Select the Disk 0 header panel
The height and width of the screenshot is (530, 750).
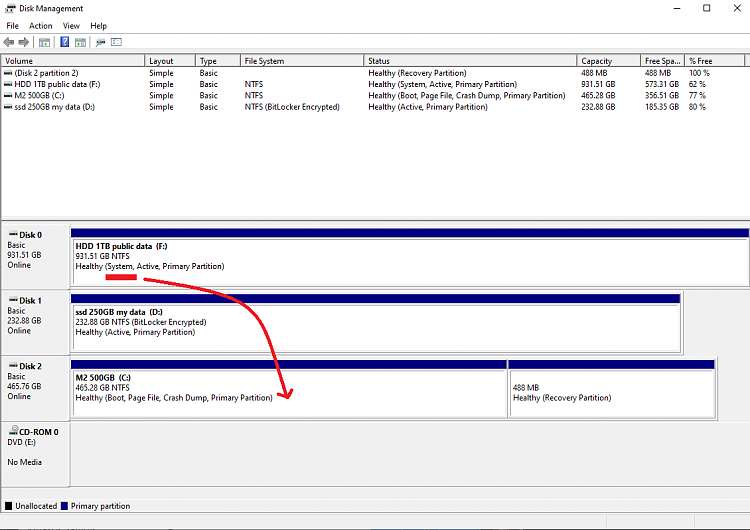(x=36, y=256)
